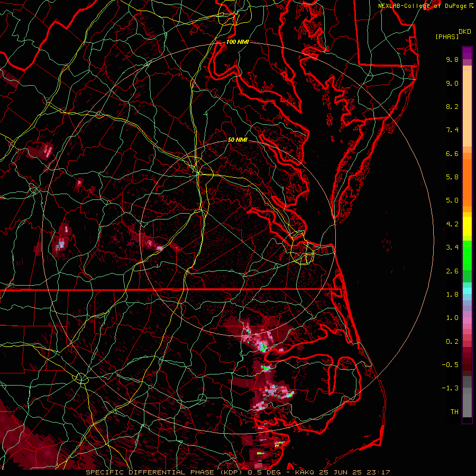
Task: Click the 5.8 scale value
Action: pyautogui.click(x=452, y=177)
